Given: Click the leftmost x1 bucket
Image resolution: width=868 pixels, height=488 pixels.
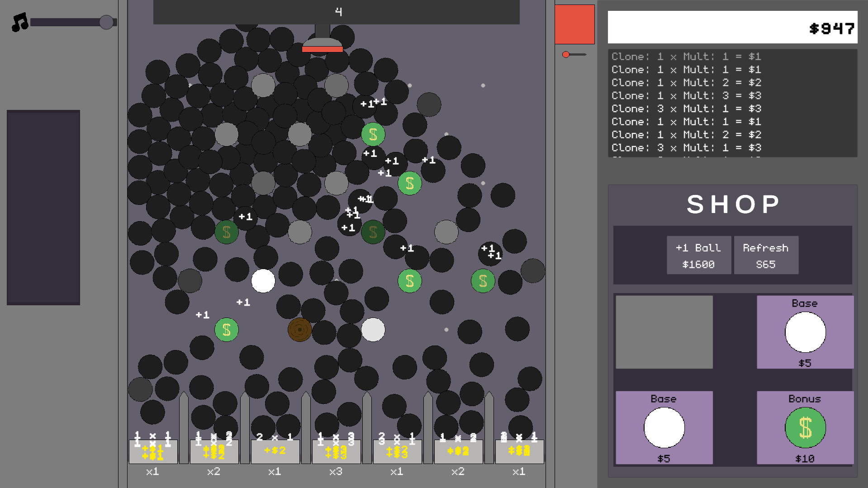Looking at the screenshot, I should 153,452.
